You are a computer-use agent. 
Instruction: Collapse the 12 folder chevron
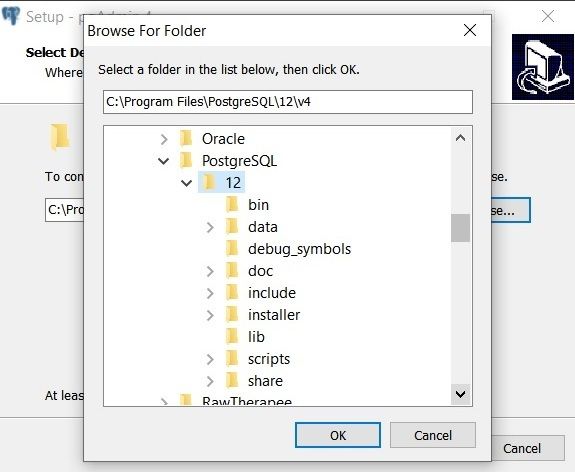click(187, 183)
